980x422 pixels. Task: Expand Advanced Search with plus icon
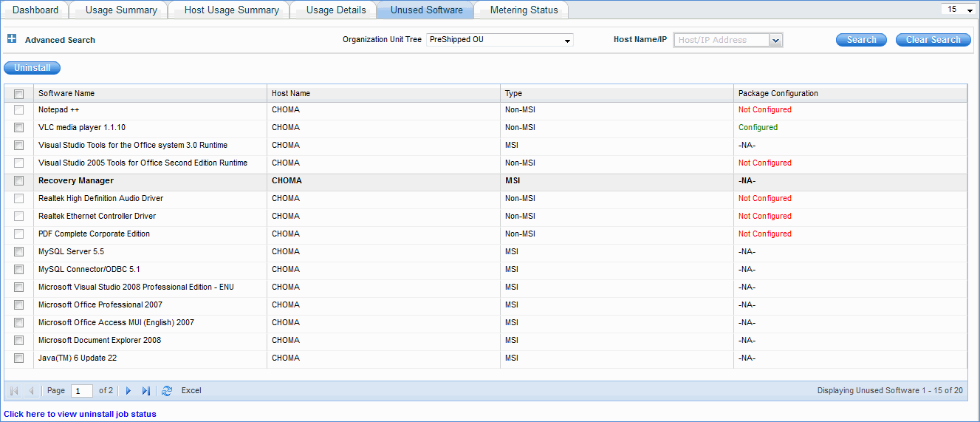coord(12,39)
